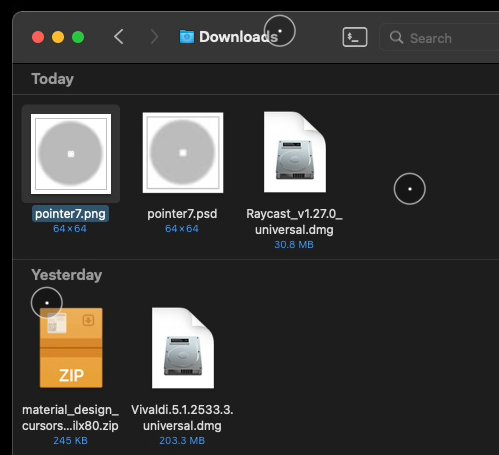
Task: Select the Raycast disk image icon
Action: 295,152
